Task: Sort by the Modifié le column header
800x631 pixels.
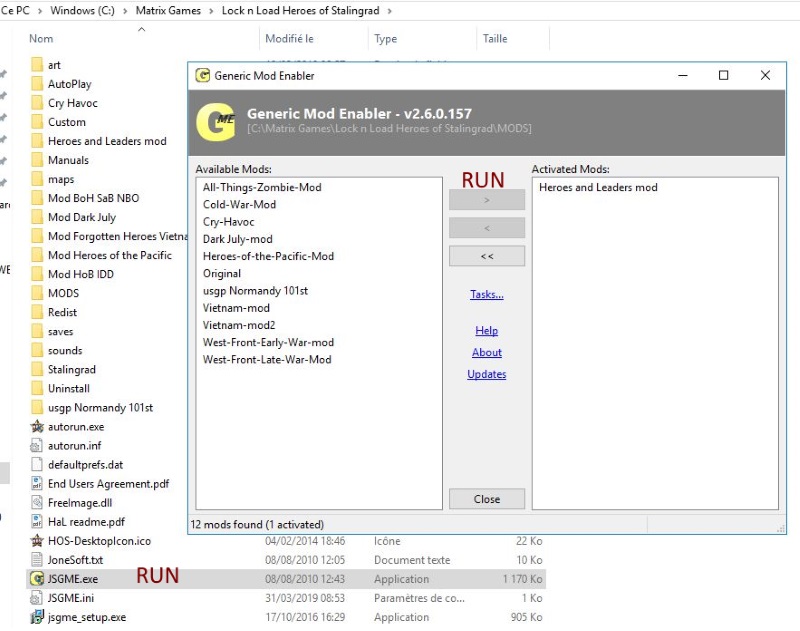Action: (289, 39)
